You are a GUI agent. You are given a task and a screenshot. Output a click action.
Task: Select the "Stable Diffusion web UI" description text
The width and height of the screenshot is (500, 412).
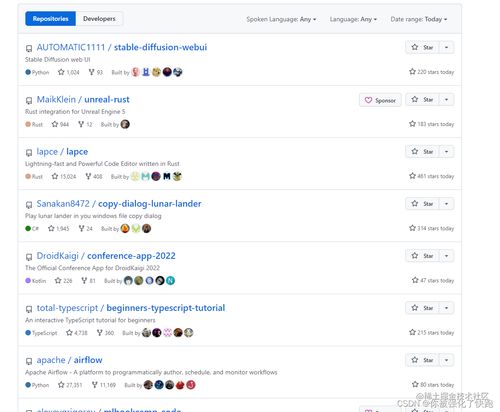point(58,60)
